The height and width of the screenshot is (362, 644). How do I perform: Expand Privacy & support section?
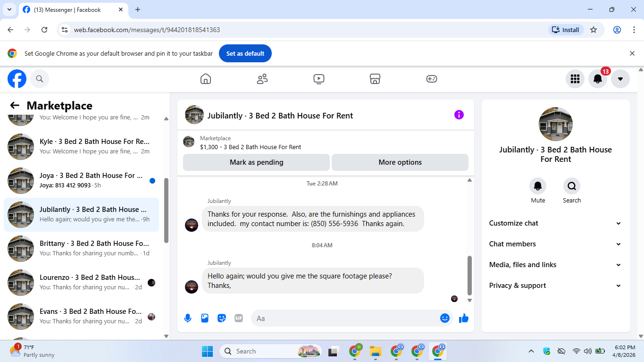(555, 286)
